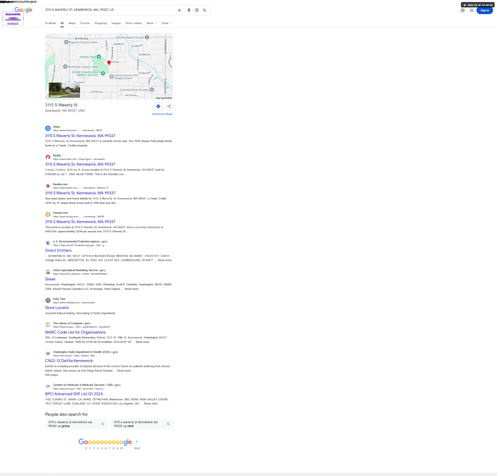The width and height of the screenshot is (500, 476).
Task: Switch to Forums tab
Action: (85, 23)
